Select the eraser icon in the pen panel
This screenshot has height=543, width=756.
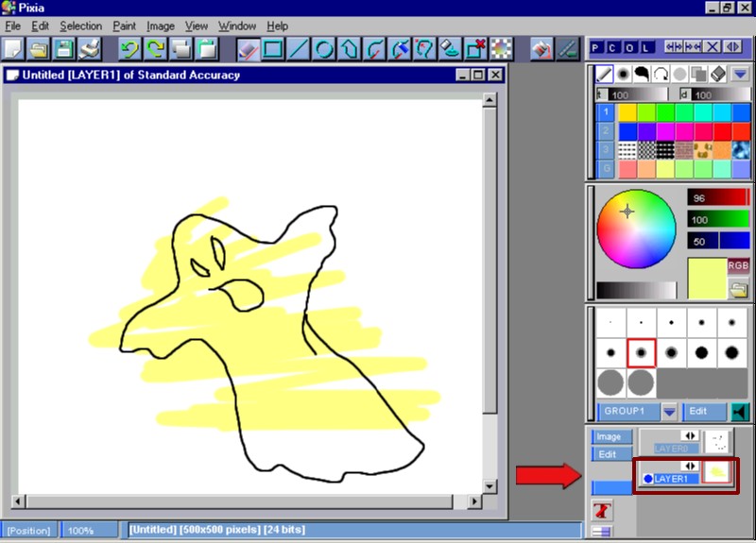(x=715, y=74)
